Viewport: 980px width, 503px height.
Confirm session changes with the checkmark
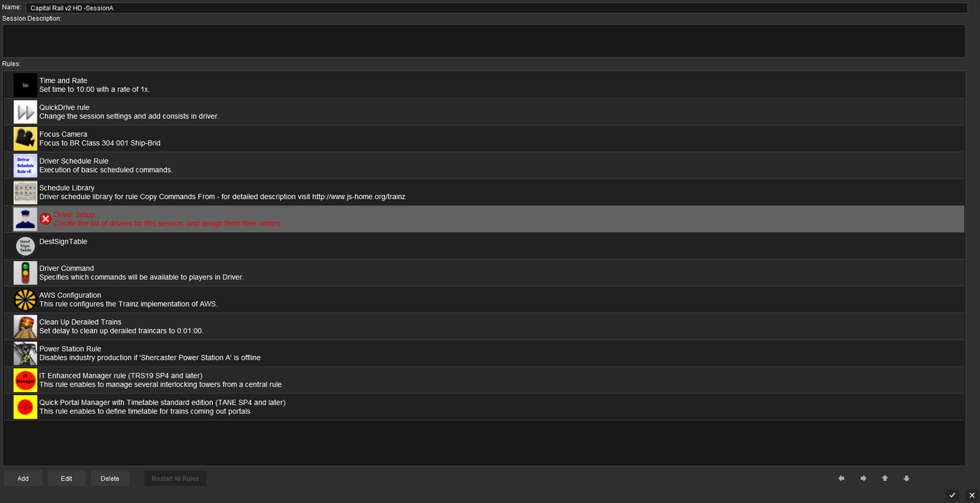point(952,495)
